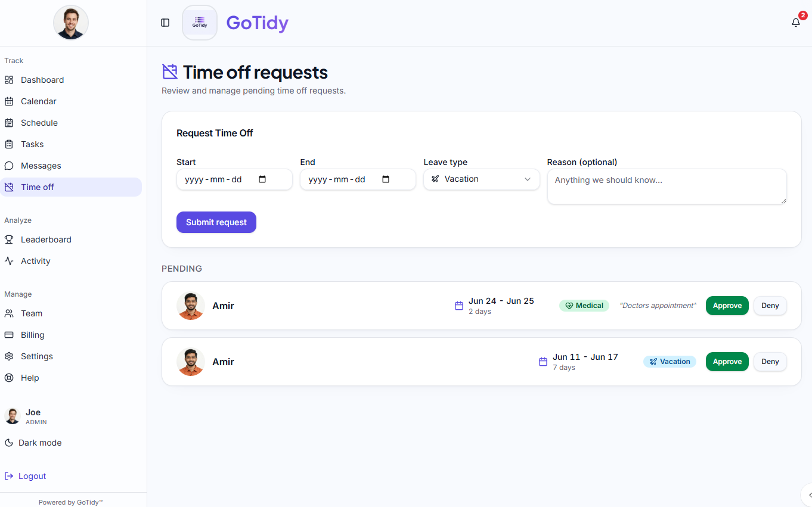Open Messages
This screenshot has width=812, height=507.
(71, 166)
